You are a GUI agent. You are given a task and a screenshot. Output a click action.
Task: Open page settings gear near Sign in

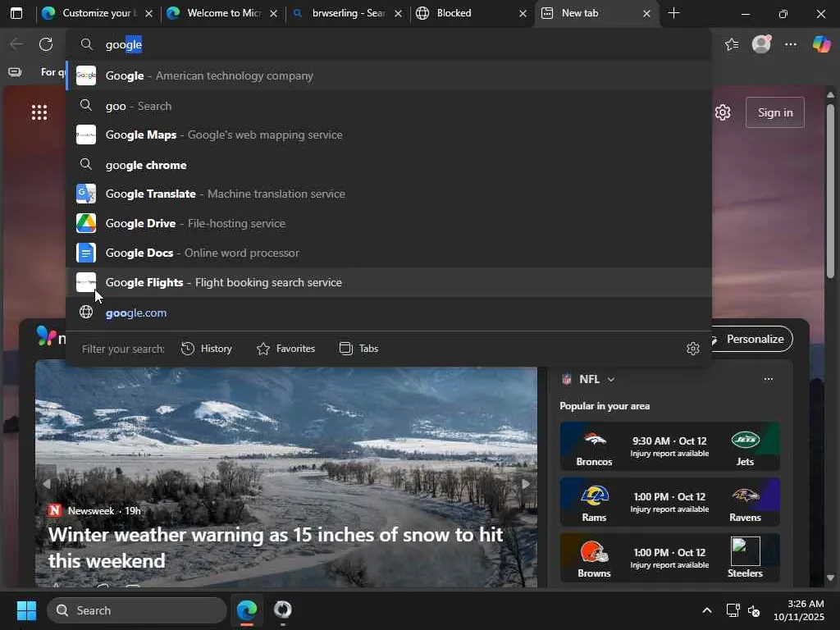(x=723, y=112)
